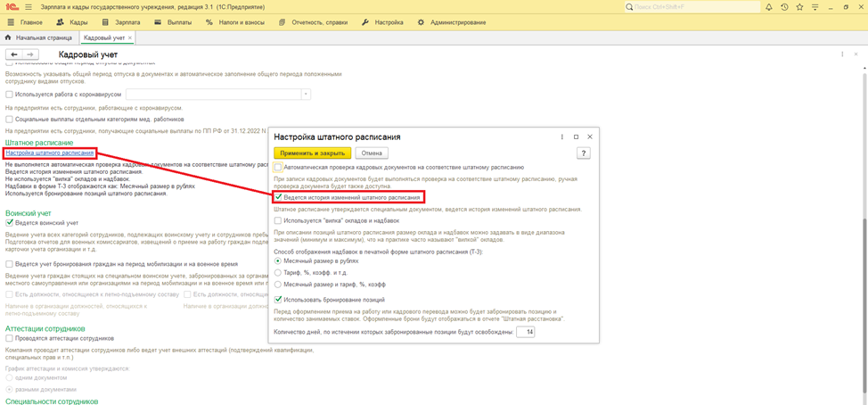
Task: Toggle Ведется воинский учет checkbox
Action: (9, 223)
